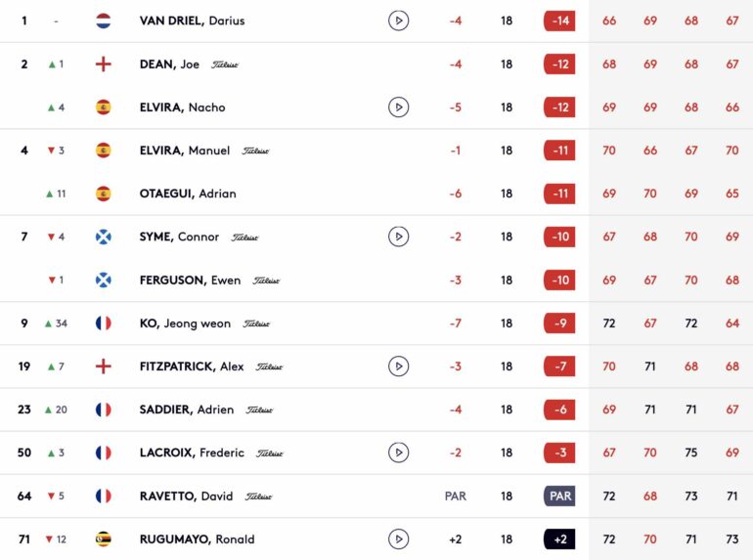Click the Netherlands flag beside Van Driel

point(104,21)
